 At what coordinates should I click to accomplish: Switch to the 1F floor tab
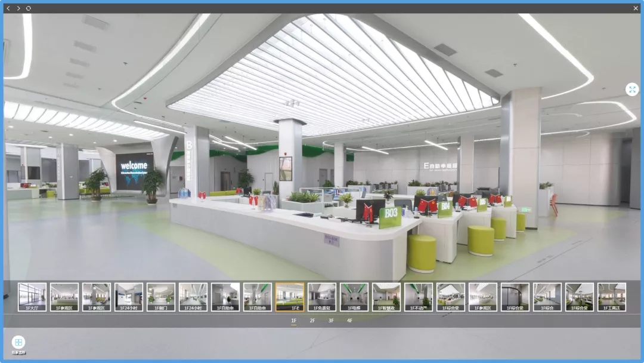(294, 321)
